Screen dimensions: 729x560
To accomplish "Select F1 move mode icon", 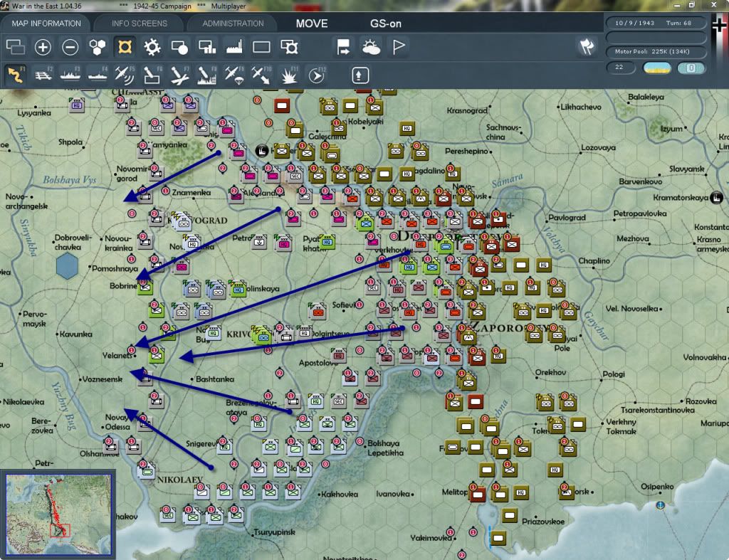I will coord(16,75).
